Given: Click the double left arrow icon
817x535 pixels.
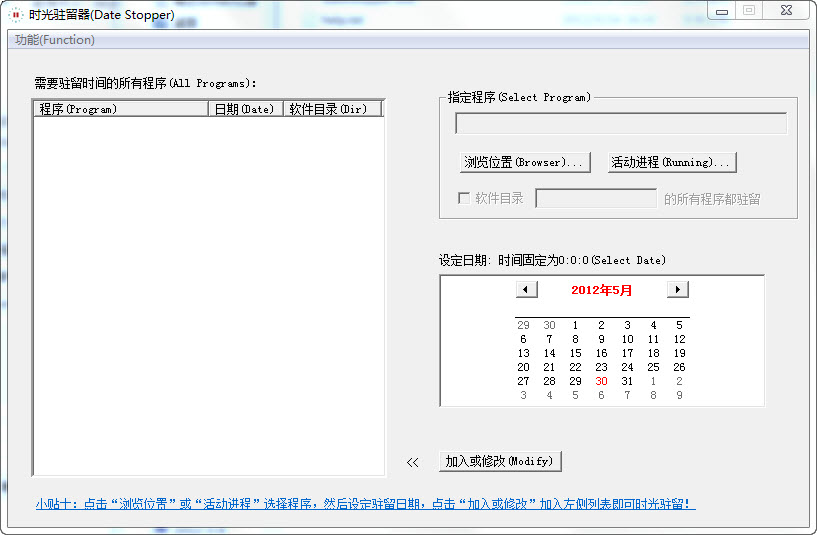Looking at the screenshot, I should pos(412,462).
